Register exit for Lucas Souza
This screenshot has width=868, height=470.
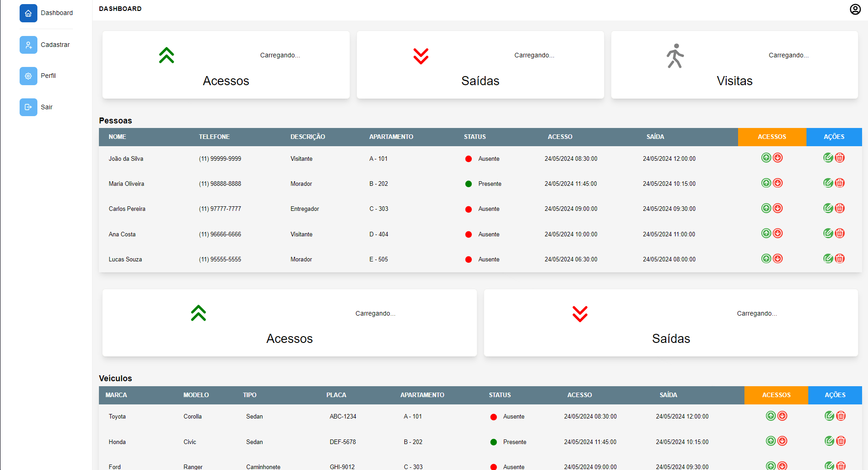pos(778,258)
